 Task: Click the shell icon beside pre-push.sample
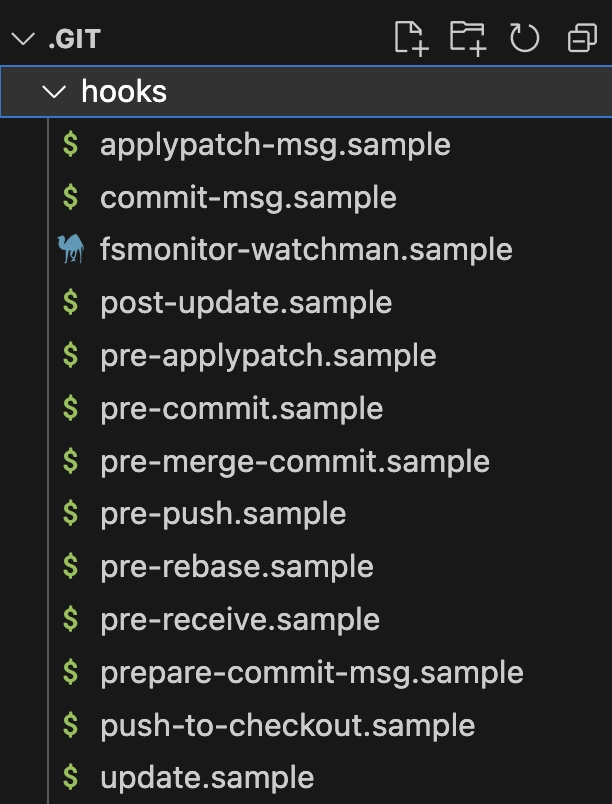click(71, 513)
